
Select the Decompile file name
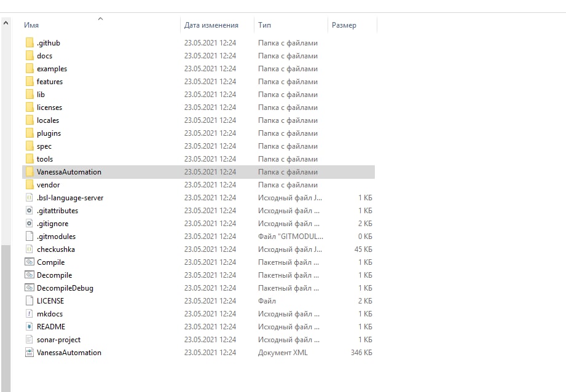54,275
